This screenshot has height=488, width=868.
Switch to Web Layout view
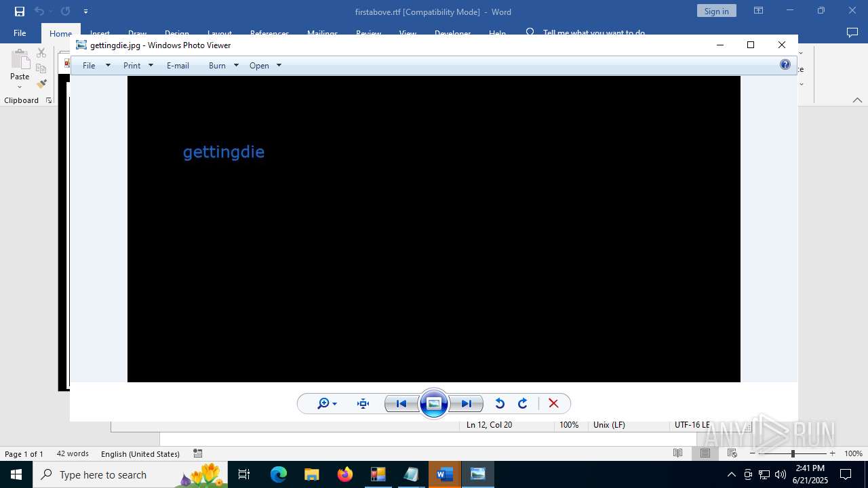point(732,453)
